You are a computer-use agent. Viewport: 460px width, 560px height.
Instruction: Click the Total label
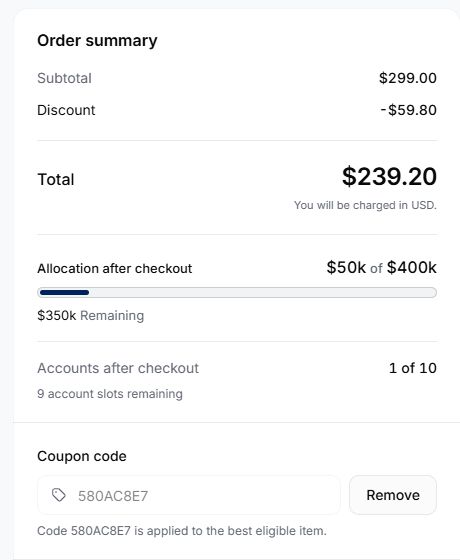(x=56, y=180)
